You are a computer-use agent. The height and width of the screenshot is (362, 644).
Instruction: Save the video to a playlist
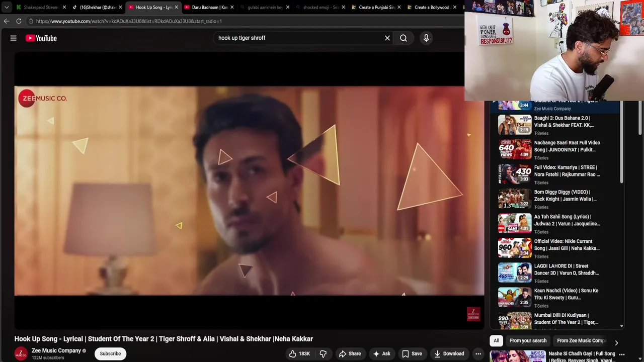412,354
